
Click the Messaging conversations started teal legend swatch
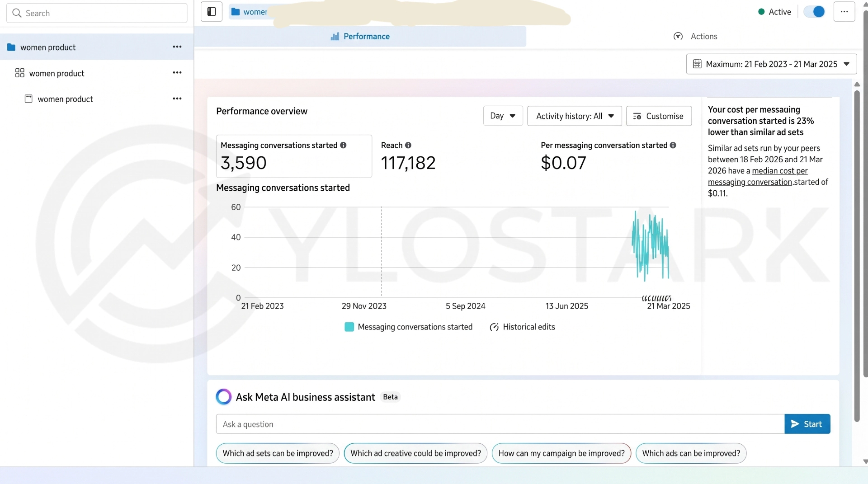tap(349, 327)
